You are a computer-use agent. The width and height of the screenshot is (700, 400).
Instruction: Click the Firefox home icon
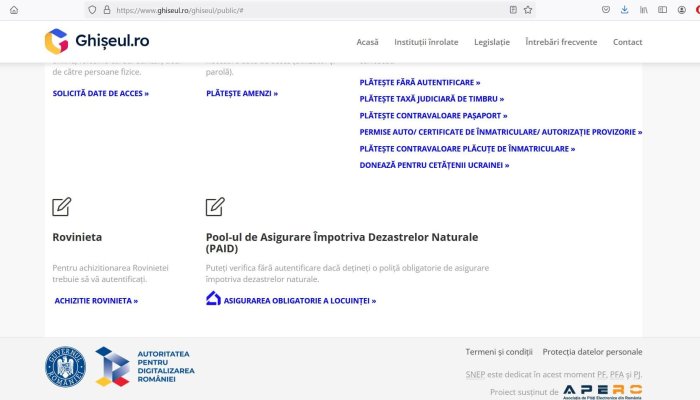(14, 10)
